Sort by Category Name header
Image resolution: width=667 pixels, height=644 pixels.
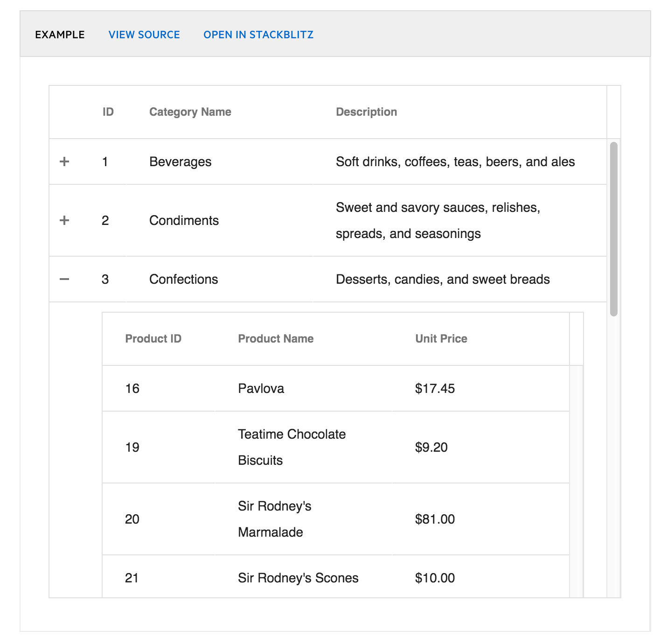point(190,112)
